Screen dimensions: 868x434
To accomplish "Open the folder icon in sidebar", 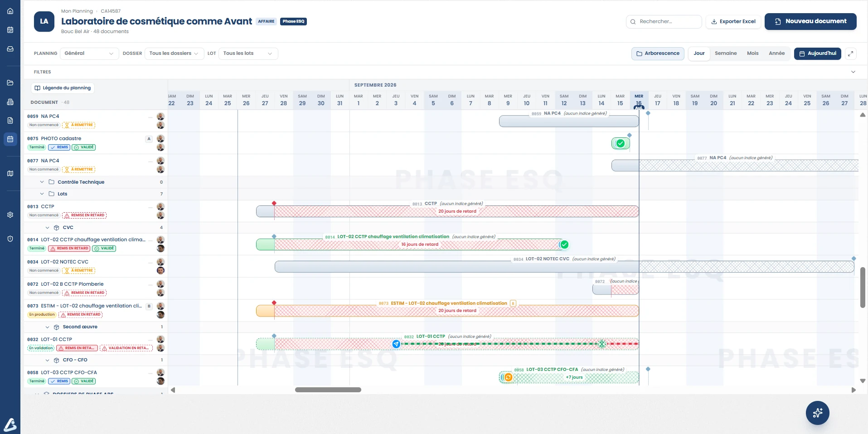I will click(x=10, y=83).
